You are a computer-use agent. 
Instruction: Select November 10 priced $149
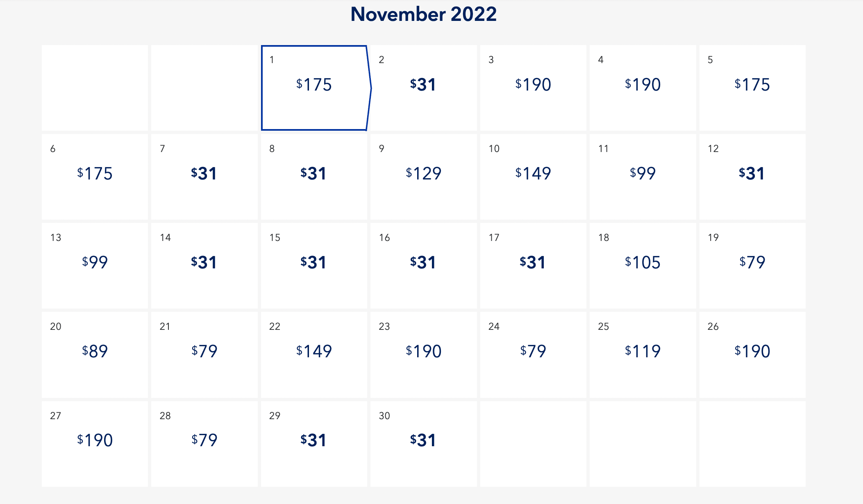pyautogui.click(x=533, y=177)
